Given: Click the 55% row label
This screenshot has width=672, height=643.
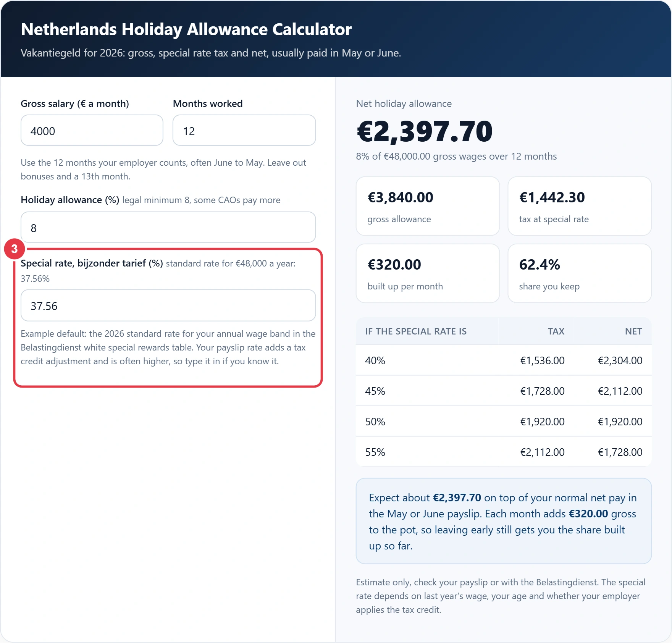Looking at the screenshot, I should point(375,452).
